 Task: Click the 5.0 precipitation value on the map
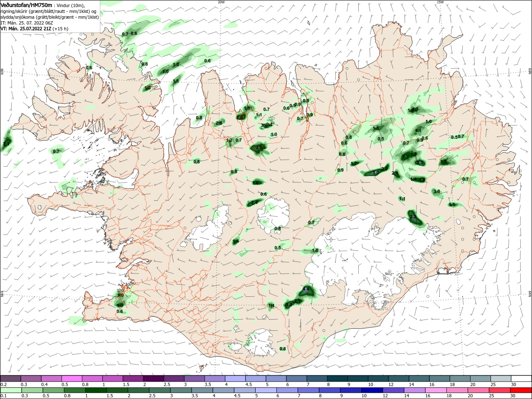(x=375, y=173)
